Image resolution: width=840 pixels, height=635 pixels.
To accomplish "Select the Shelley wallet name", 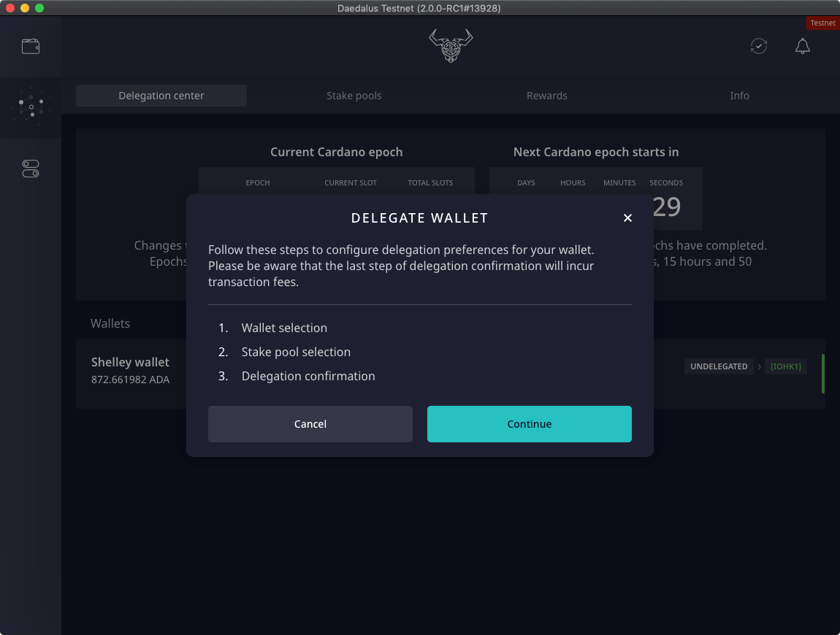I will (x=130, y=362).
